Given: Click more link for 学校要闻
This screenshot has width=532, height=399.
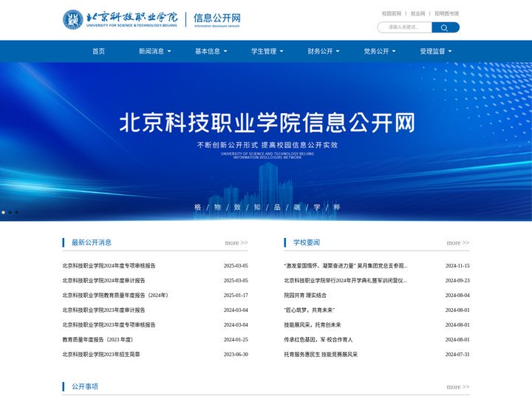Looking at the screenshot, I should tap(458, 243).
